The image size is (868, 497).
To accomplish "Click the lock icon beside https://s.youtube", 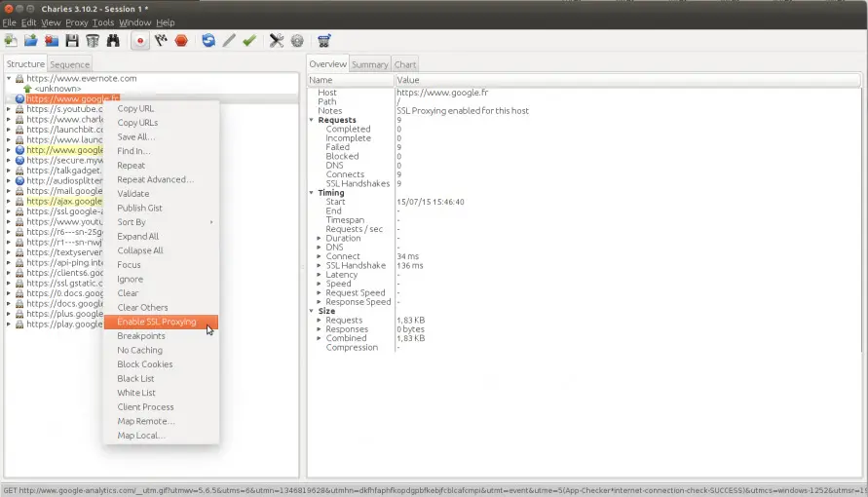I will click(x=19, y=109).
